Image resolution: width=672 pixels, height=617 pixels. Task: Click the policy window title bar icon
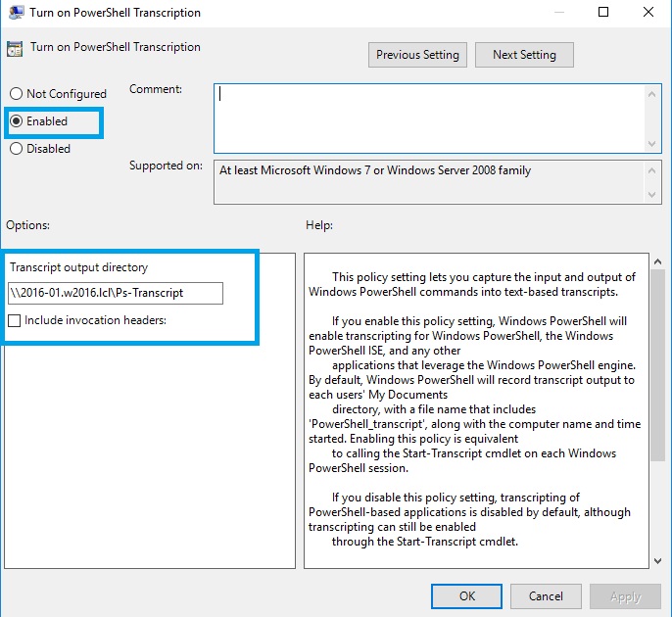pyautogui.click(x=16, y=13)
